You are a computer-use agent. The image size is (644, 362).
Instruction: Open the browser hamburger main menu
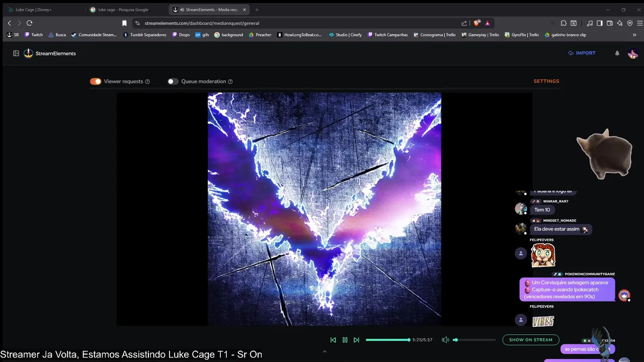pos(640,23)
